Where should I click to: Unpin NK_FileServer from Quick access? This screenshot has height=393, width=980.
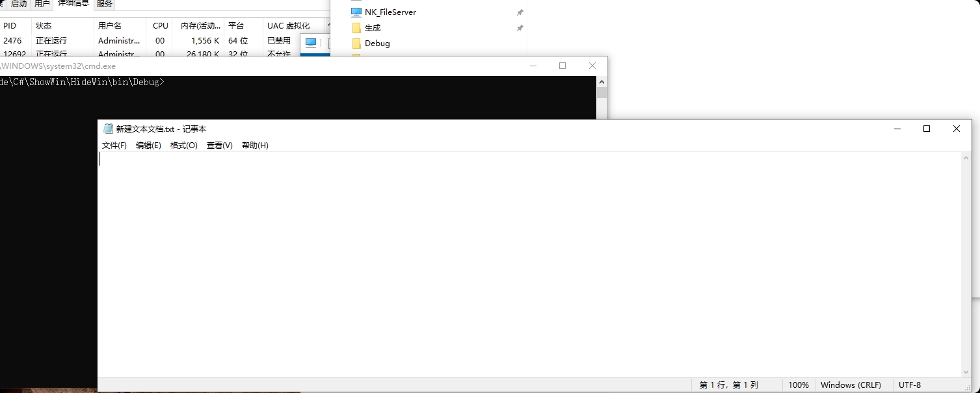tap(519, 12)
